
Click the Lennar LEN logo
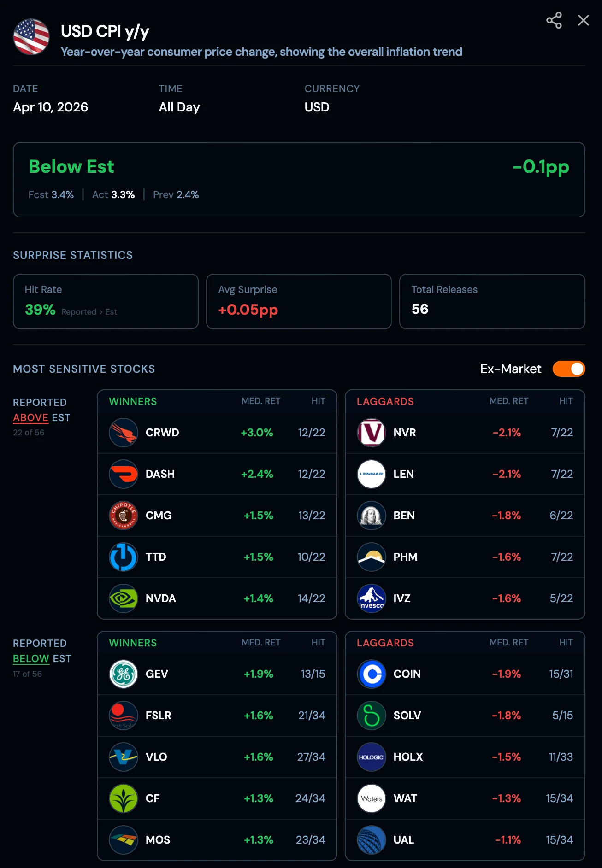click(x=371, y=474)
